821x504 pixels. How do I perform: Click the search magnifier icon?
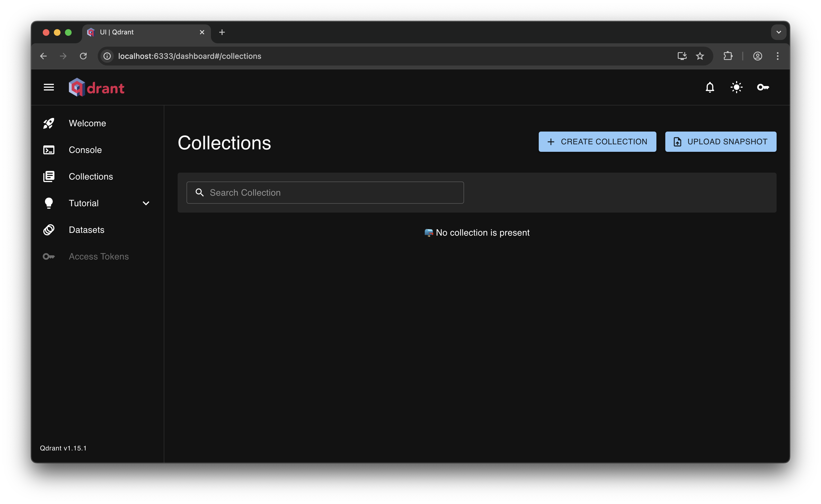click(200, 193)
